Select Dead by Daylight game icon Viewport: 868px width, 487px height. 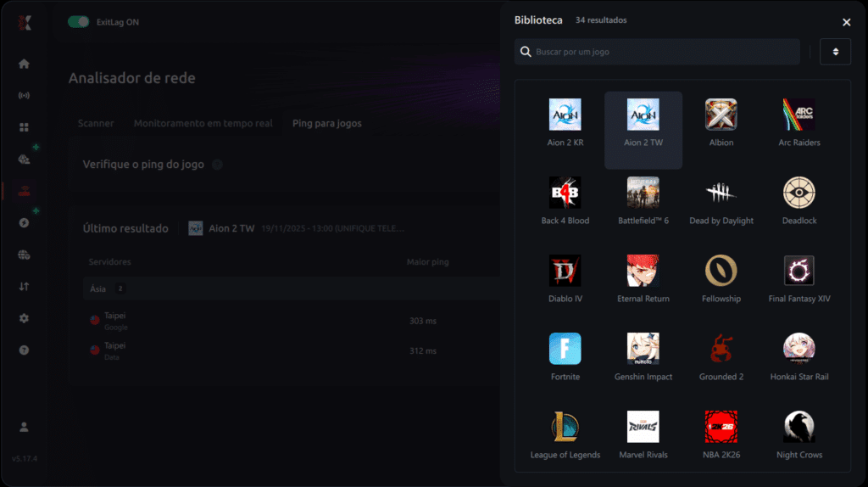coord(721,193)
